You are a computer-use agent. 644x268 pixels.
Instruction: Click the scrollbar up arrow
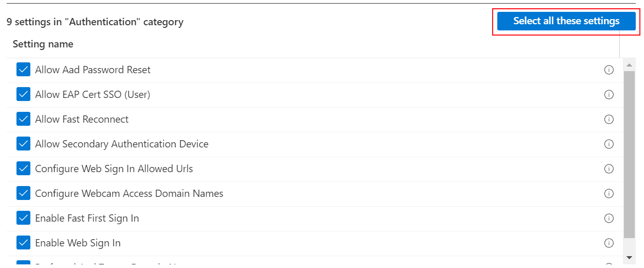tap(629, 65)
